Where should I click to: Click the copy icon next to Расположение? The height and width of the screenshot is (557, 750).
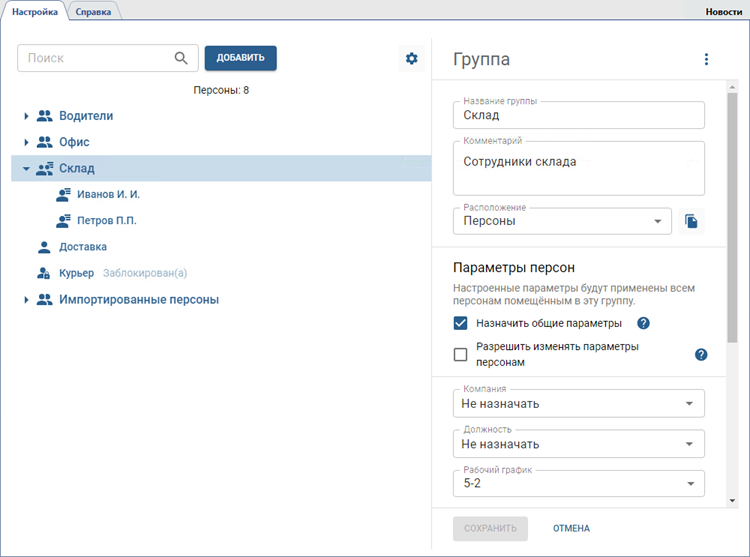coord(692,221)
